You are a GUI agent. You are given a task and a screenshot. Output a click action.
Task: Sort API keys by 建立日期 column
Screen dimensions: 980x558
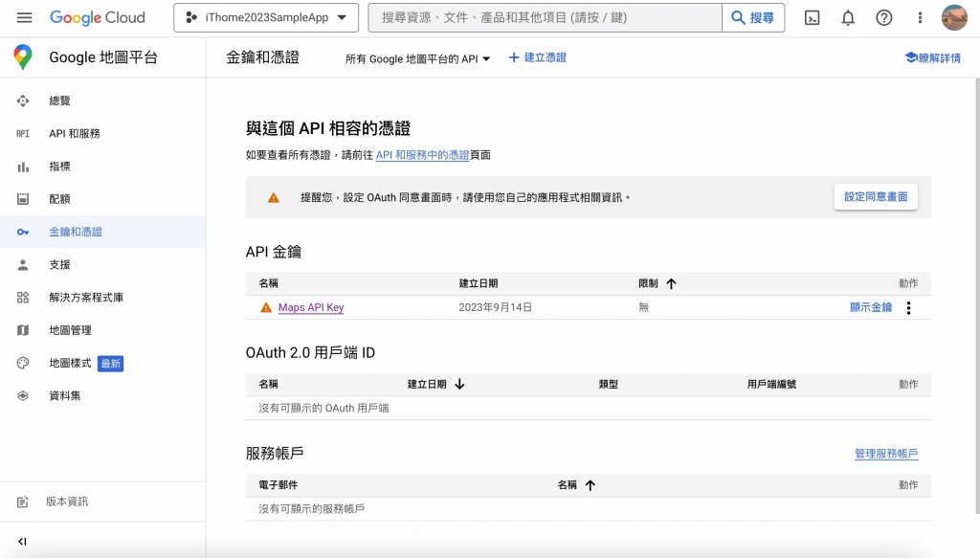point(479,283)
